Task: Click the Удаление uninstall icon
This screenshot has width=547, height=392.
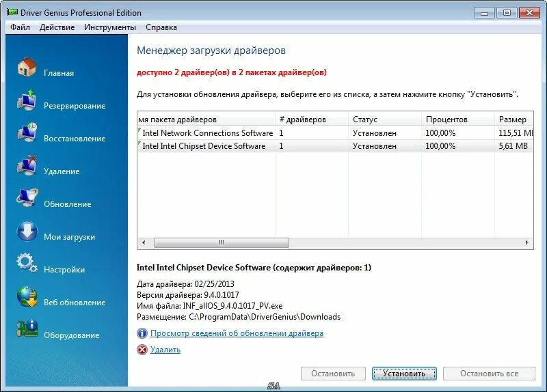Action: click(27, 165)
